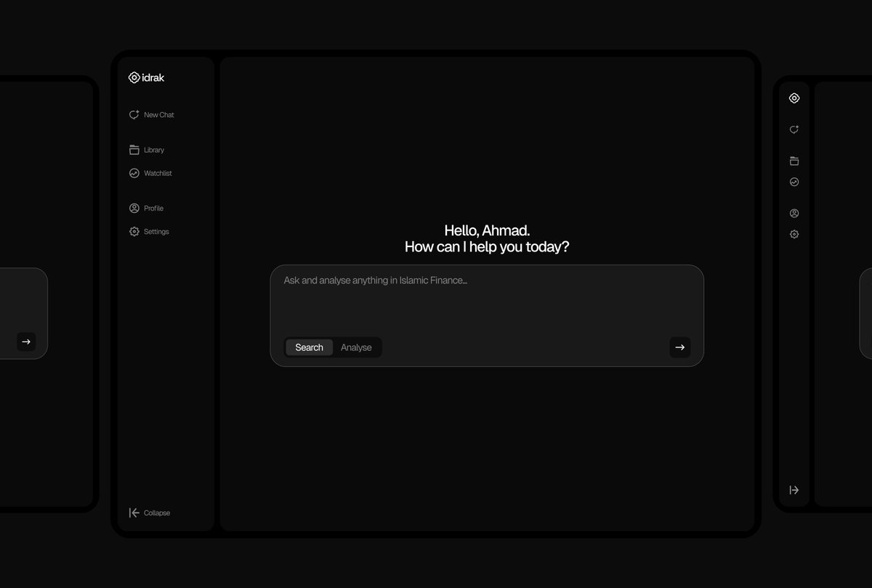Click the New Chat icon in the collapsed sidebar
Image resolution: width=872 pixels, height=588 pixels.
point(794,129)
